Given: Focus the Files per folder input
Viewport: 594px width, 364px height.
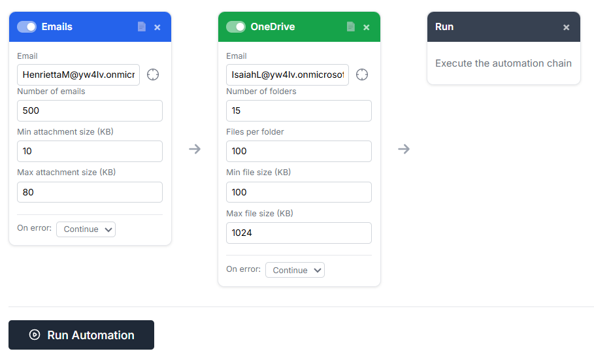Looking at the screenshot, I should pos(299,152).
